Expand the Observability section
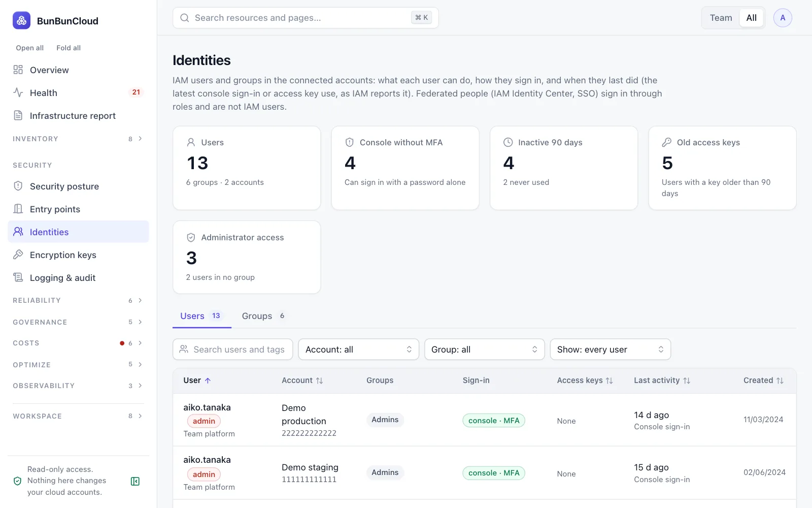 pos(78,386)
